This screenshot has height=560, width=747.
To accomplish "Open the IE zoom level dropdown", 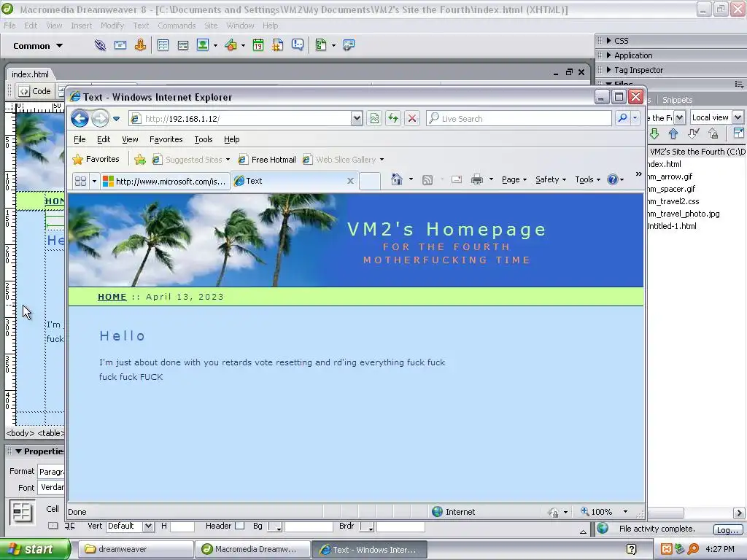I will tap(625, 512).
